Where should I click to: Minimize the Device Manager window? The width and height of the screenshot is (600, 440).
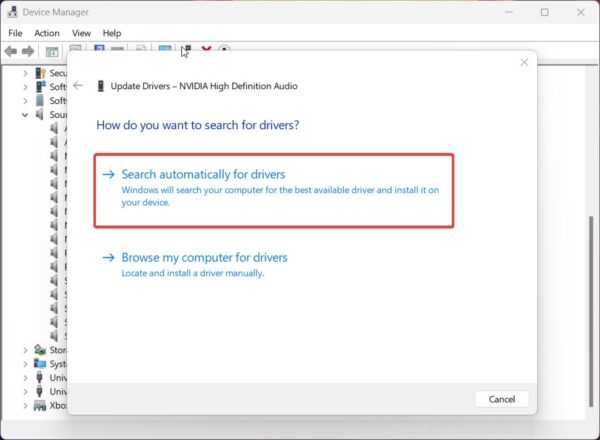click(x=509, y=12)
